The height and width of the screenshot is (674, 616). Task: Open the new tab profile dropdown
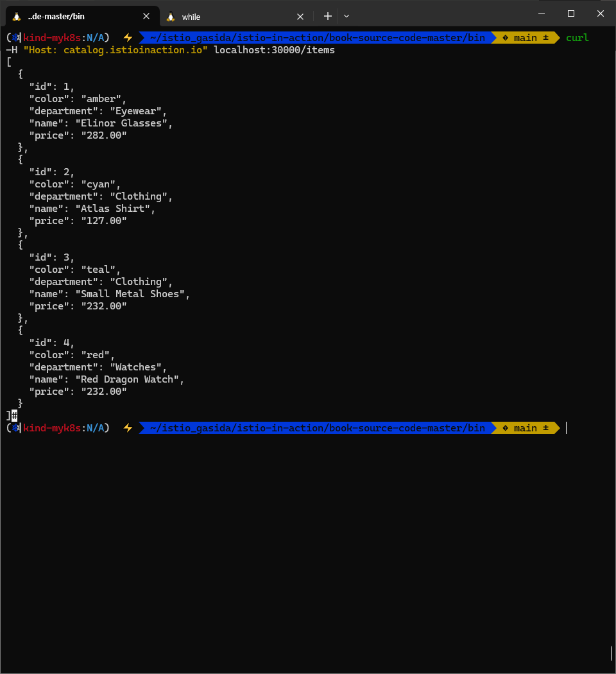346,16
